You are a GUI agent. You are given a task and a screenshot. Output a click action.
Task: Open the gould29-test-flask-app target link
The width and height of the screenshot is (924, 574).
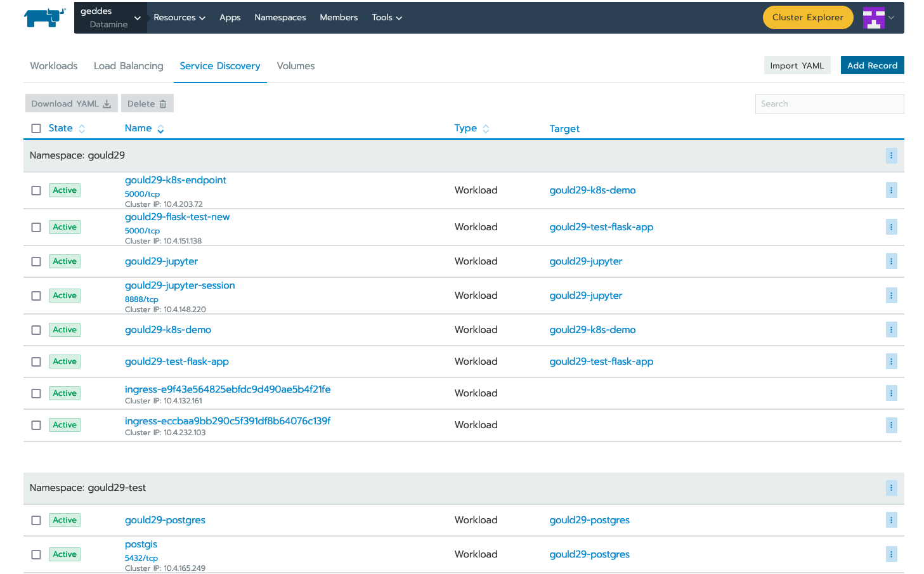coord(601,361)
